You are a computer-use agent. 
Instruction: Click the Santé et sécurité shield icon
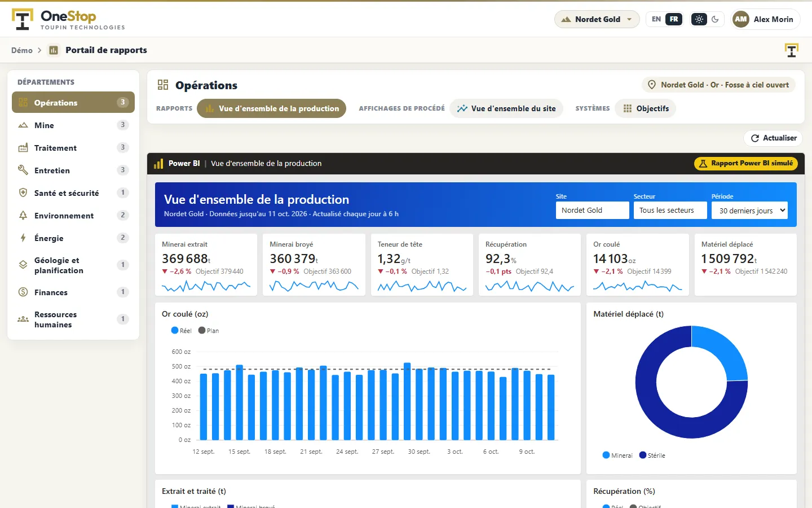23,192
